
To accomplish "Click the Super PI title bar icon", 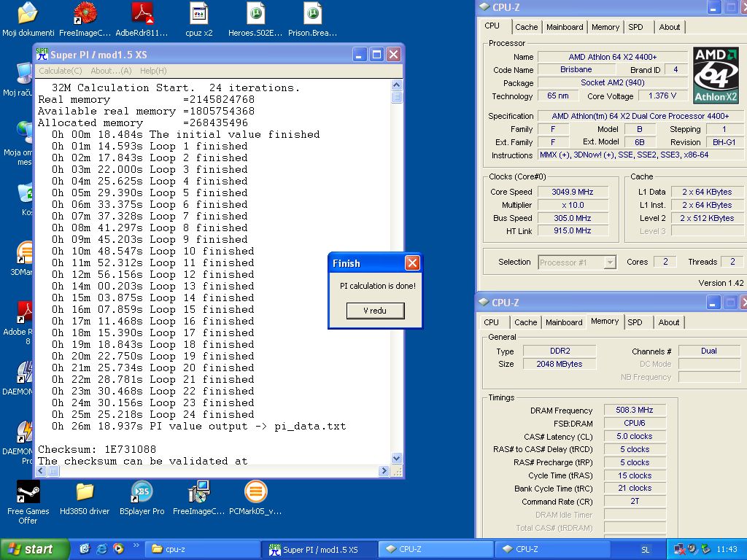I will pyautogui.click(x=42, y=54).
